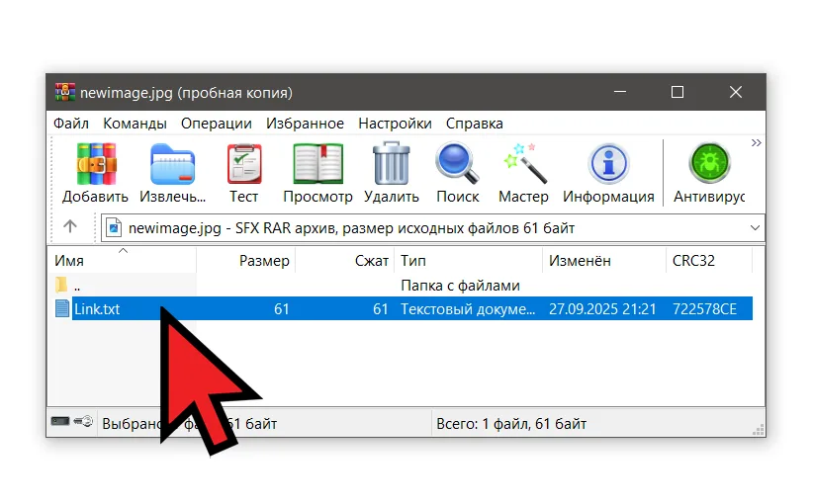The image size is (813, 504).
Task: Open the Настройки menu
Action: 395,124
